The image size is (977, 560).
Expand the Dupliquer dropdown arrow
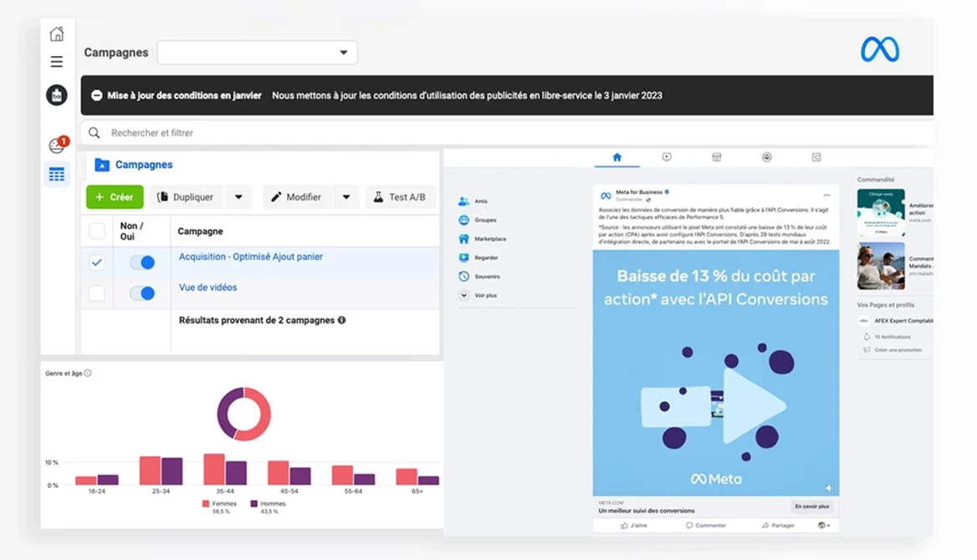point(238,197)
